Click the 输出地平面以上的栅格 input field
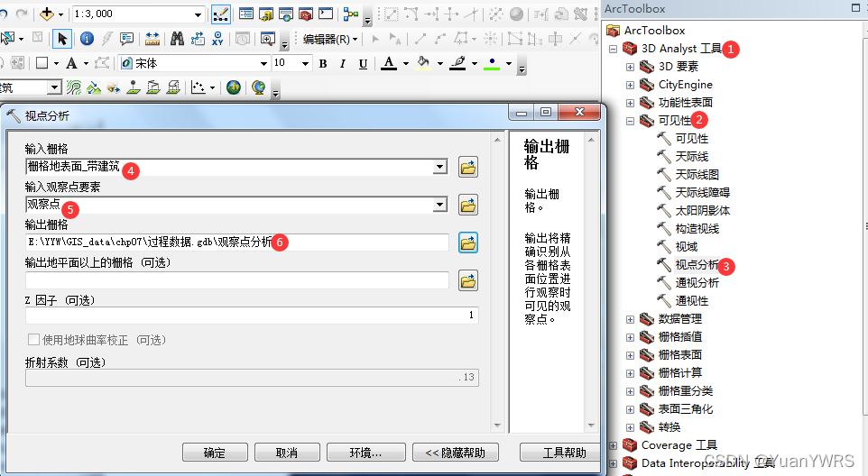 point(237,280)
